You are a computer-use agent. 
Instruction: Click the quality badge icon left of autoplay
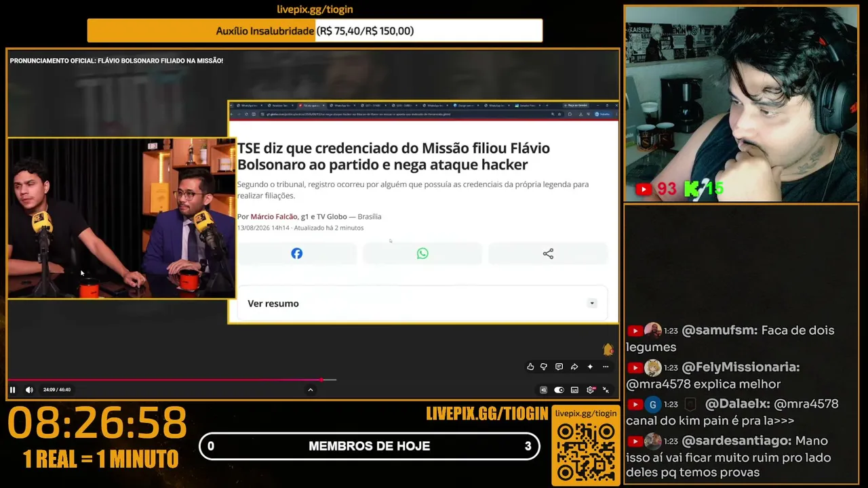543,390
